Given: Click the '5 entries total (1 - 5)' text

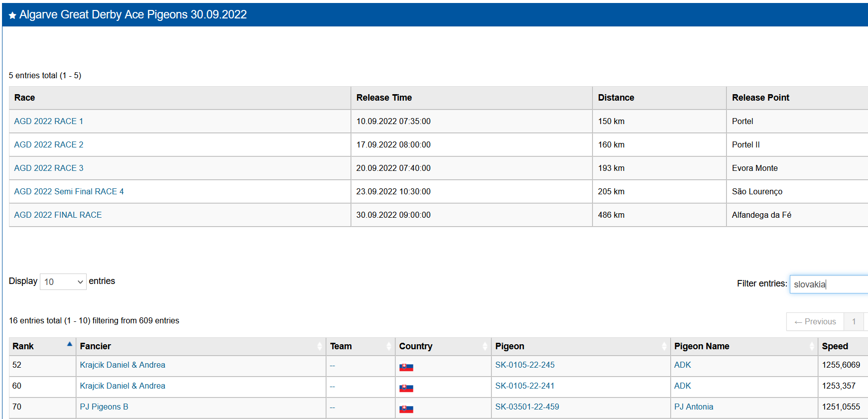Looking at the screenshot, I should [x=45, y=75].
